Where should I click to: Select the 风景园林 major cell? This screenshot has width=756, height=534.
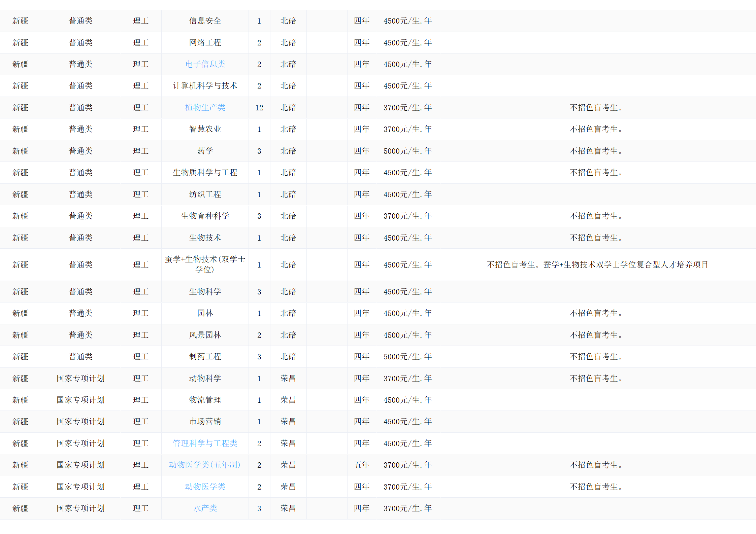(205, 335)
